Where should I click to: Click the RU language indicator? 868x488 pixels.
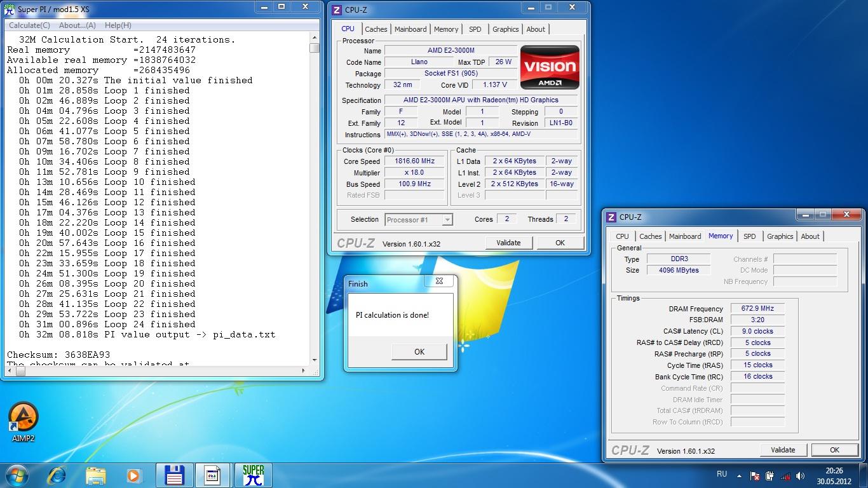point(722,474)
